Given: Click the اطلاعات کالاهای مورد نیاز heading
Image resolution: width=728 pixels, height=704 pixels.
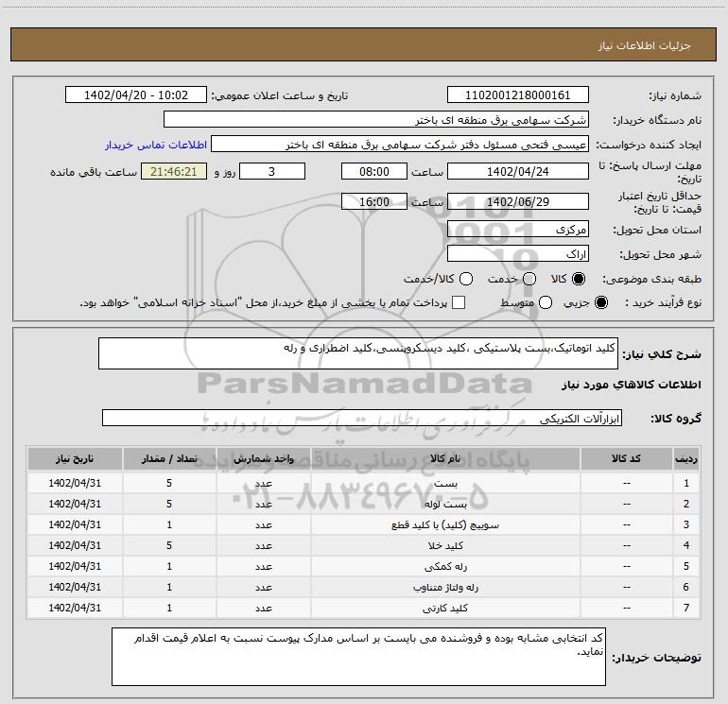Looking at the screenshot, I should tap(631, 385).
